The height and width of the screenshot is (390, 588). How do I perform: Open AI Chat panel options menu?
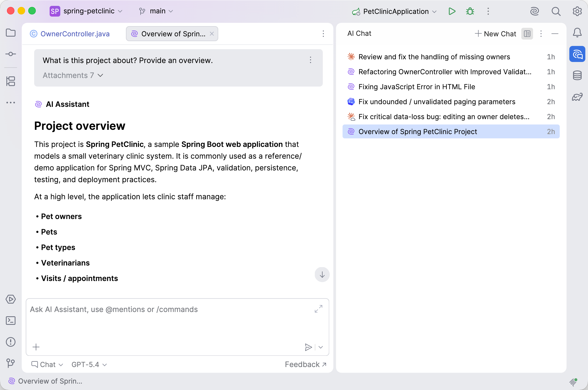coord(541,34)
